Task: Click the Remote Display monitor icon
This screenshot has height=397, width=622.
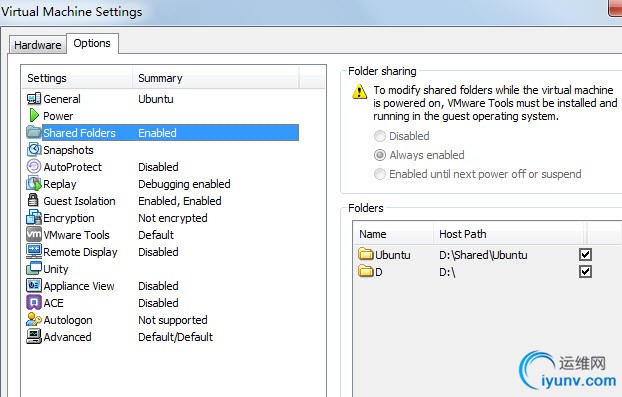Action: point(34,251)
